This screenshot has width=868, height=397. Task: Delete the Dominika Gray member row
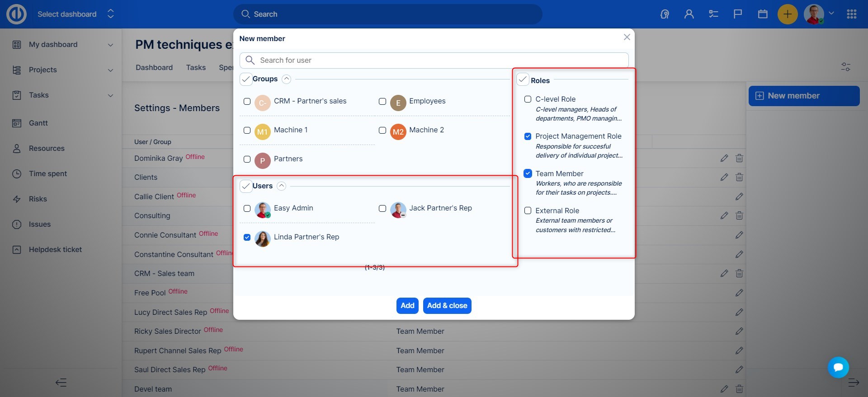point(739,158)
